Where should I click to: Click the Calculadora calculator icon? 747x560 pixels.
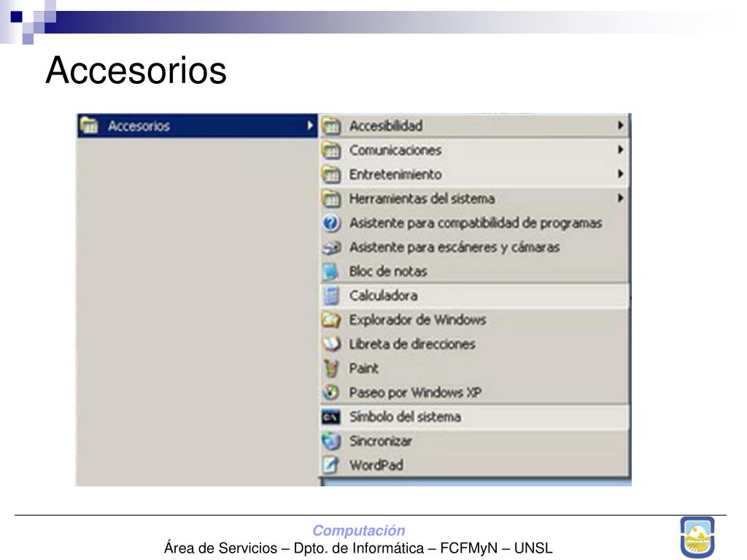[x=331, y=296]
